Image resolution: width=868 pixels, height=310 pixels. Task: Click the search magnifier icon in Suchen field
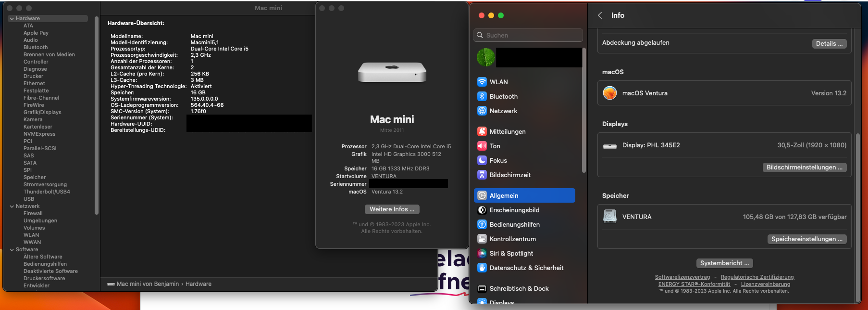click(480, 35)
